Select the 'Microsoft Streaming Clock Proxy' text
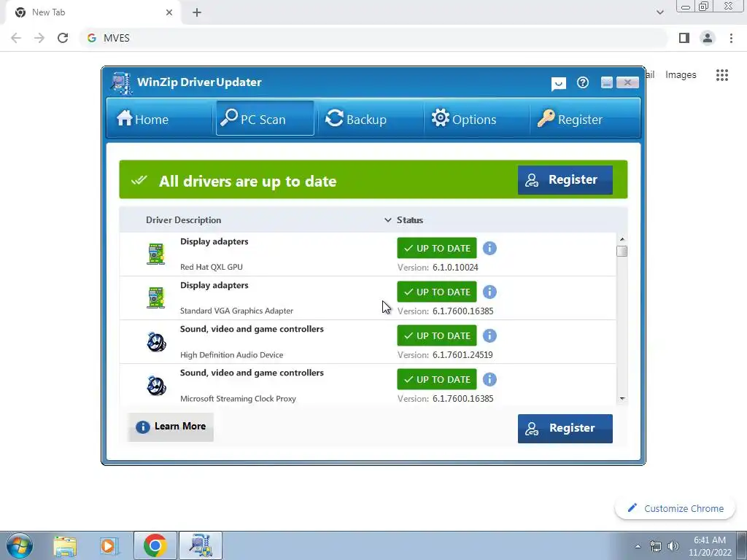 (239, 399)
